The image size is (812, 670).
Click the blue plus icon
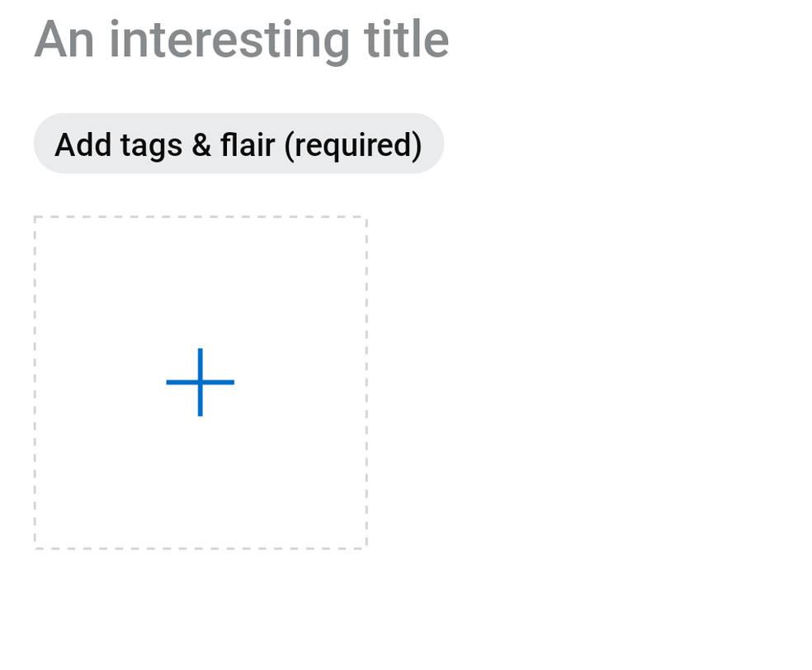pyautogui.click(x=200, y=382)
